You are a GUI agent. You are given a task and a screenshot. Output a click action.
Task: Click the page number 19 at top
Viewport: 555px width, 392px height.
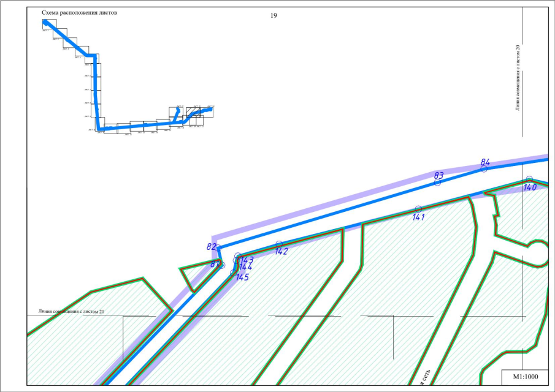coord(274,16)
